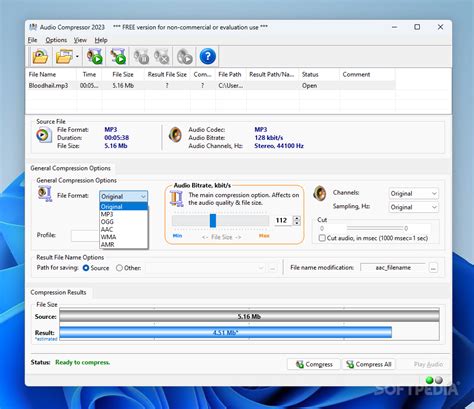Choose MP3 in format list

click(x=124, y=214)
